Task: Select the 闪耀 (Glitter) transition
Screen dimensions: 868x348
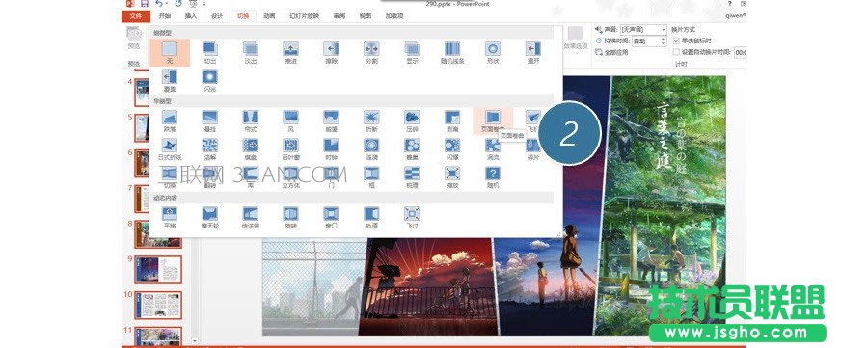Action: [x=452, y=149]
